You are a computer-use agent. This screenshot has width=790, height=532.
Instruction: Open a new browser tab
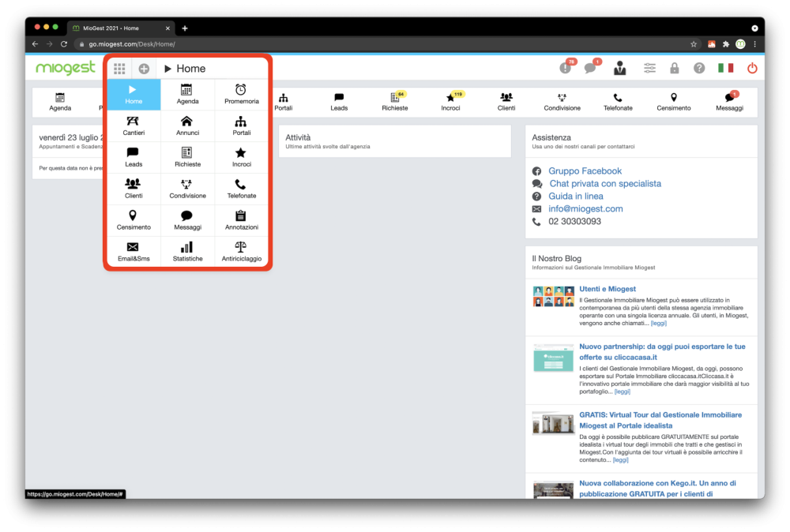coord(185,28)
